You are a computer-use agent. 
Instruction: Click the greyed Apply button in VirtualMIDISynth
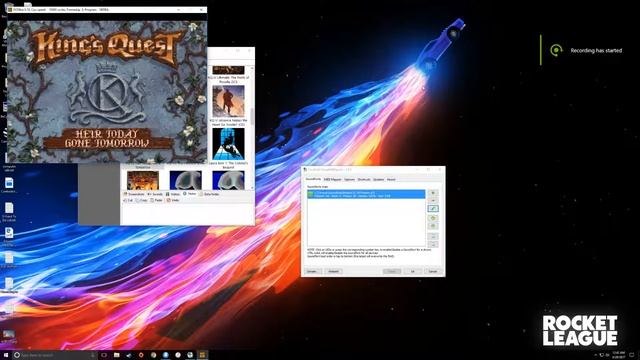click(x=392, y=271)
